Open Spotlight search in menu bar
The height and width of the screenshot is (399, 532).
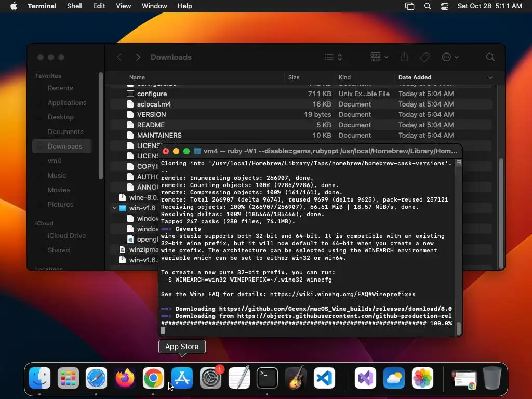pos(428,6)
